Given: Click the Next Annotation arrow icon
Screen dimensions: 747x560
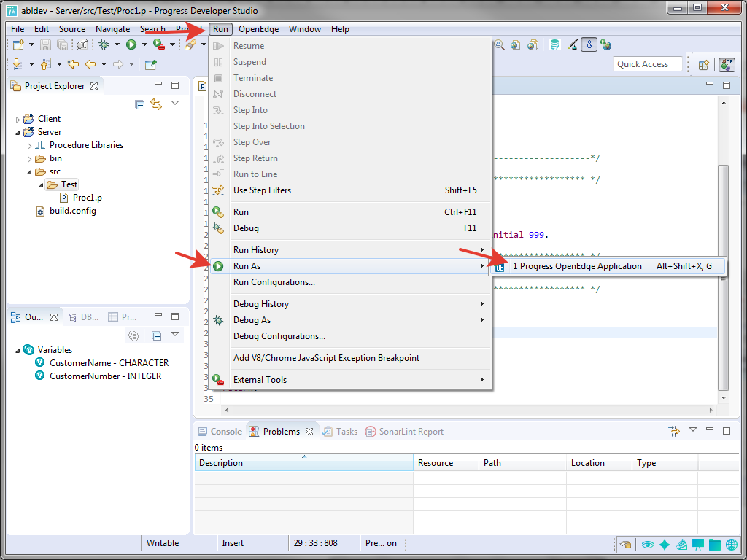Looking at the screenshot, I should 18,64.
